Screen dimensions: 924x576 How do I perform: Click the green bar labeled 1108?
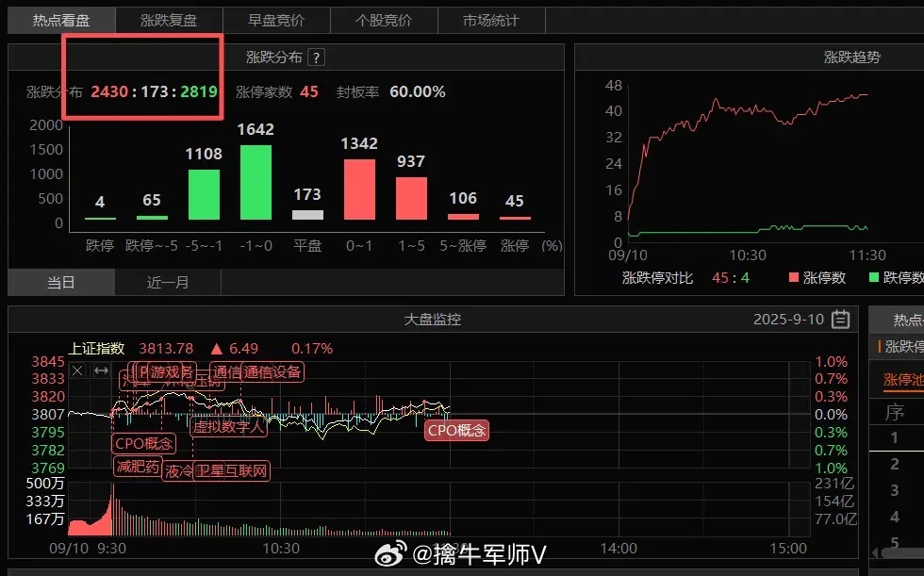click(204, 194)
